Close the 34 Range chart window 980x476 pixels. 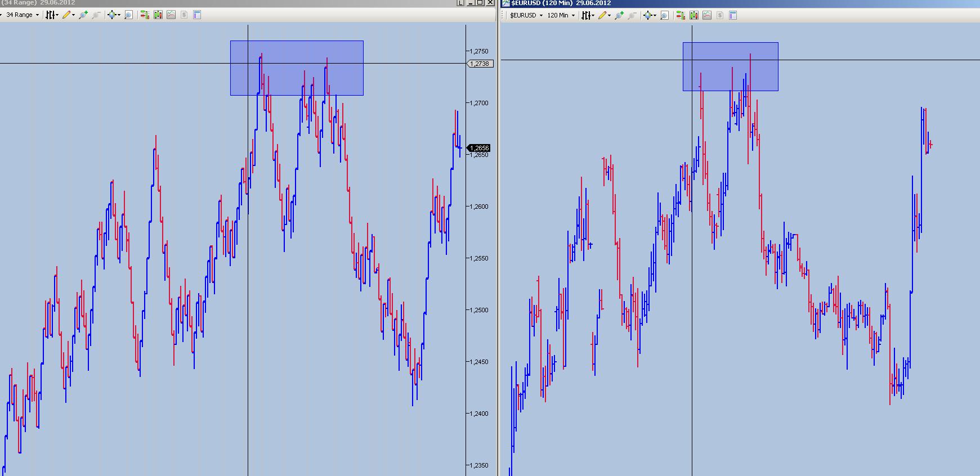point(490,3)
